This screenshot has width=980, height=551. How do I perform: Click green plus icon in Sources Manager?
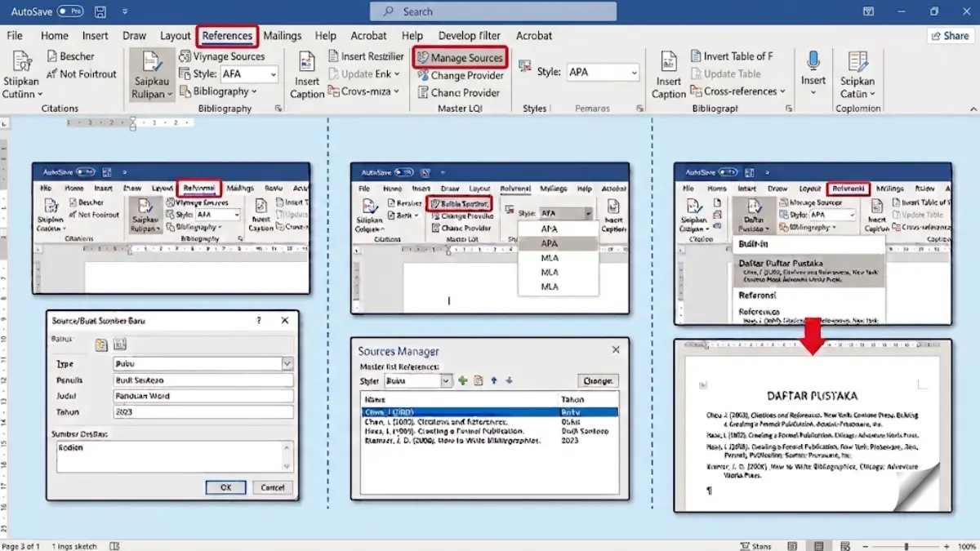point(463,380)
